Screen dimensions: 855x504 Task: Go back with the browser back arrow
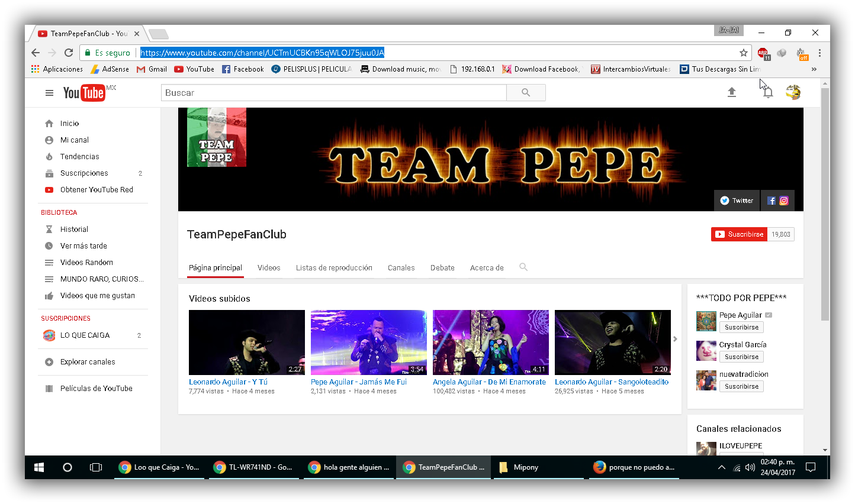tap(36, 53)
